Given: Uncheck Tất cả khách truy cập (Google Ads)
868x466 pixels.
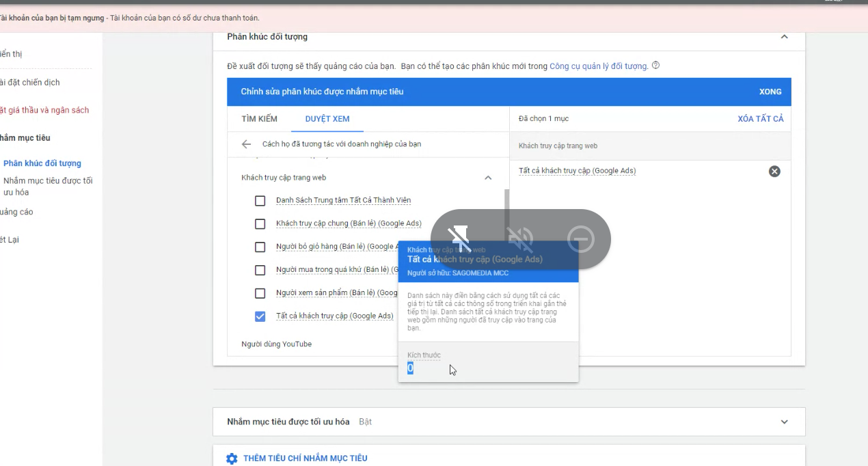Looking at the screenshot, I should (260, 316).
